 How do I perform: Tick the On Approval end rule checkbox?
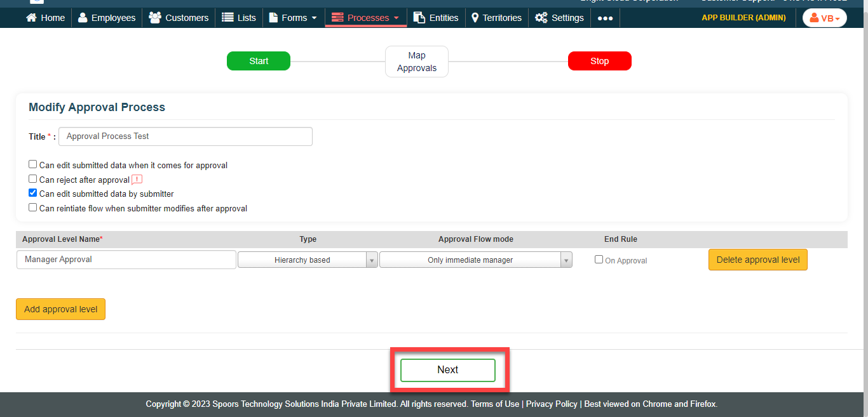599,260
